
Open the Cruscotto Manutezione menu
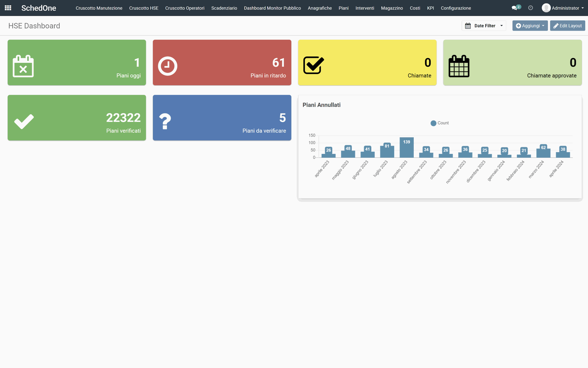99,8
